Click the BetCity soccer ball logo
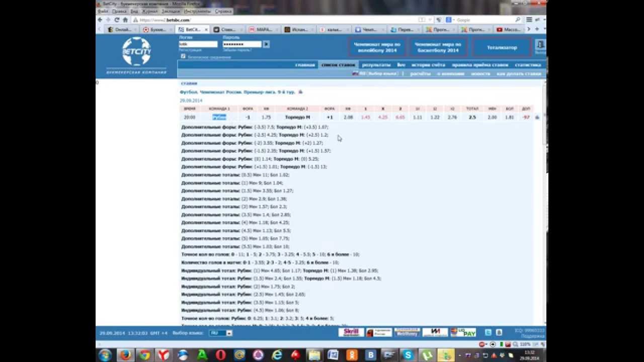 (x=136, y=52)
